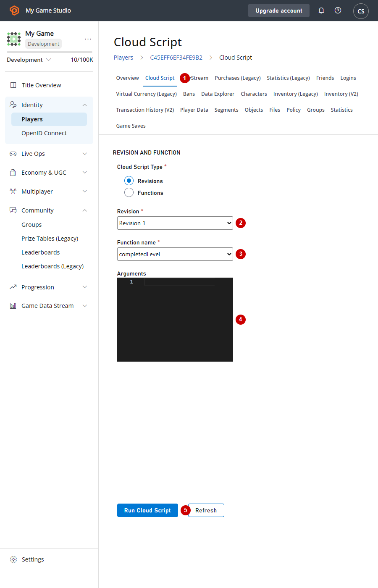This screenshot has height=588, width=378.
Task: Select the Revisions radio button
Action: coord(129,181)
